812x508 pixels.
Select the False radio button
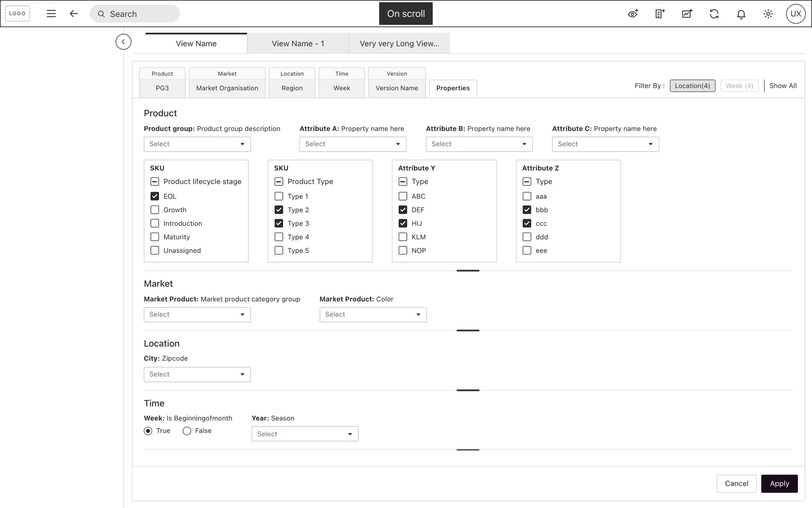(x=187, y=431)
